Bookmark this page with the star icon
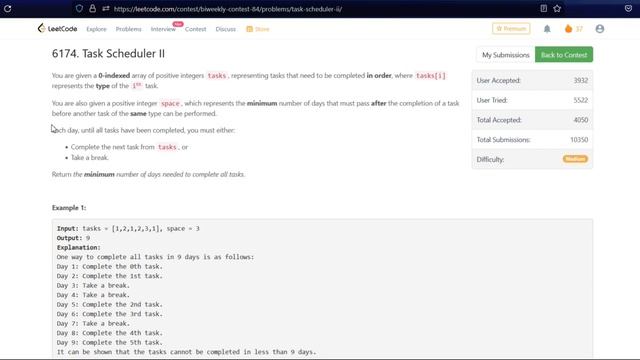This screenshot has height=360, width=640. click(557, 9)
